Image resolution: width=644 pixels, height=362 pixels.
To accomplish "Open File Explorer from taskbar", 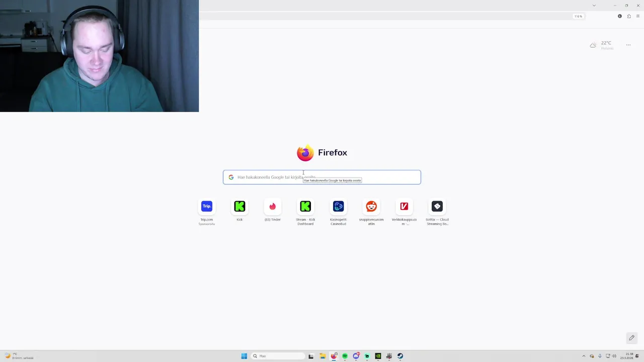I will 323,356.
